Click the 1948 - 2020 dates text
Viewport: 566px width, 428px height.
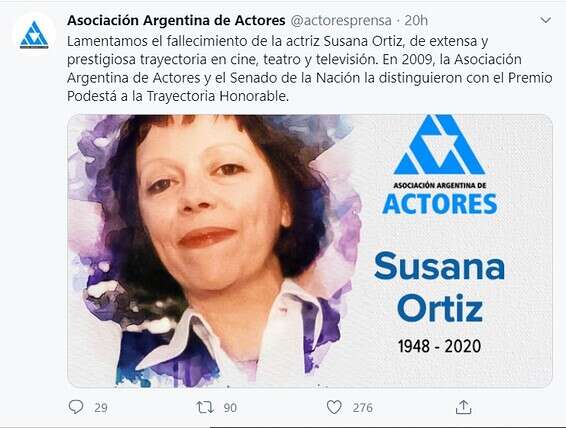click(439, 346)
